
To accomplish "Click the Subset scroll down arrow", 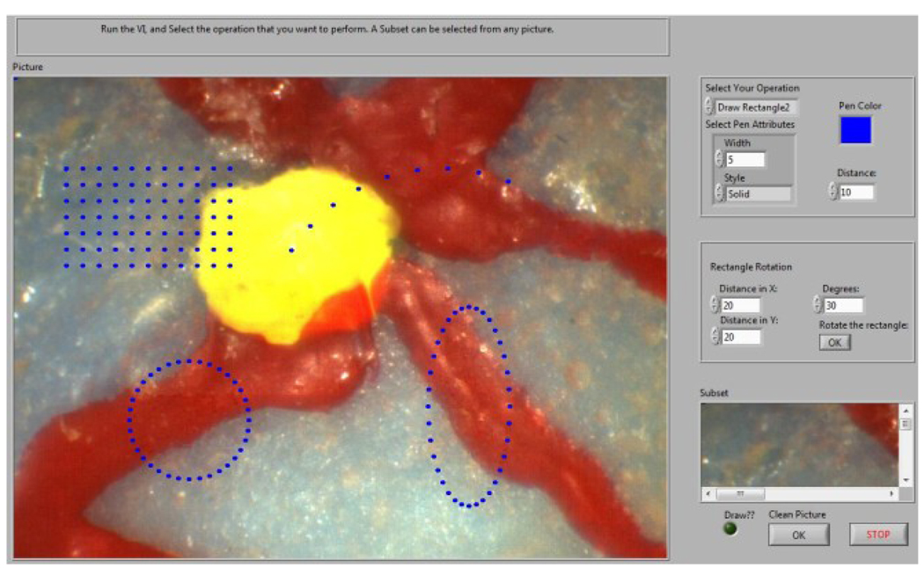I will 906,481.
